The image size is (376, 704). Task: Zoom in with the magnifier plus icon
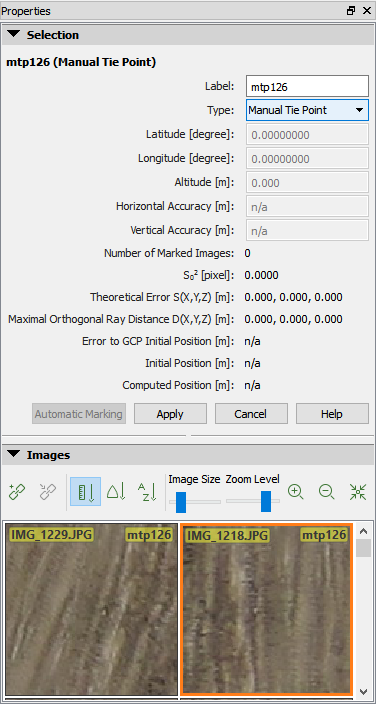(296, 492)
